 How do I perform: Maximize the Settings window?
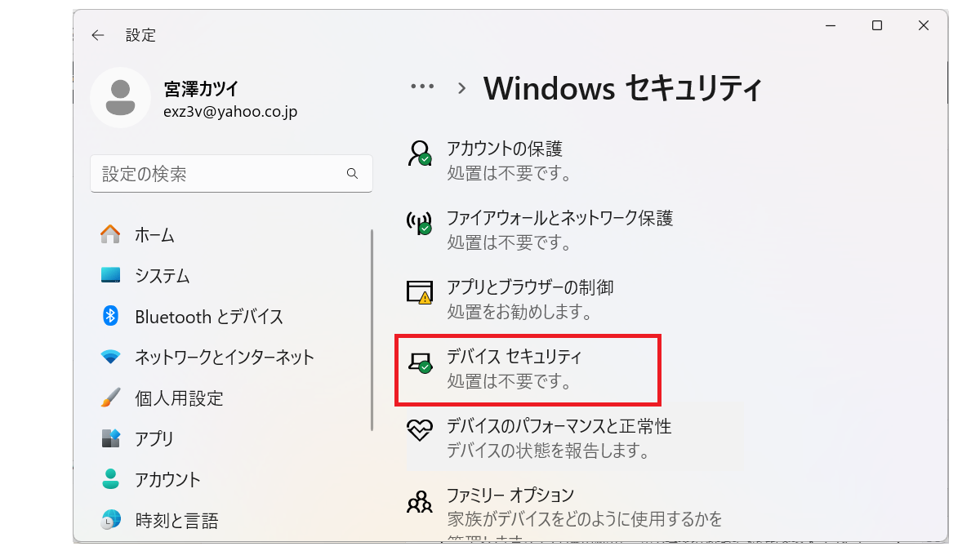click(877, 26)
